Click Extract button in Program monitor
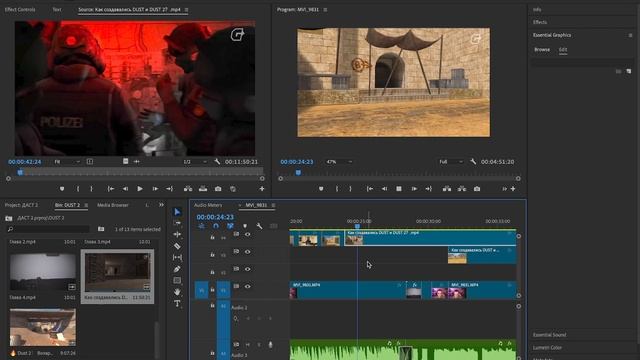Image resolution: width=640 pixels, height=360 pixels. [462, 189]
